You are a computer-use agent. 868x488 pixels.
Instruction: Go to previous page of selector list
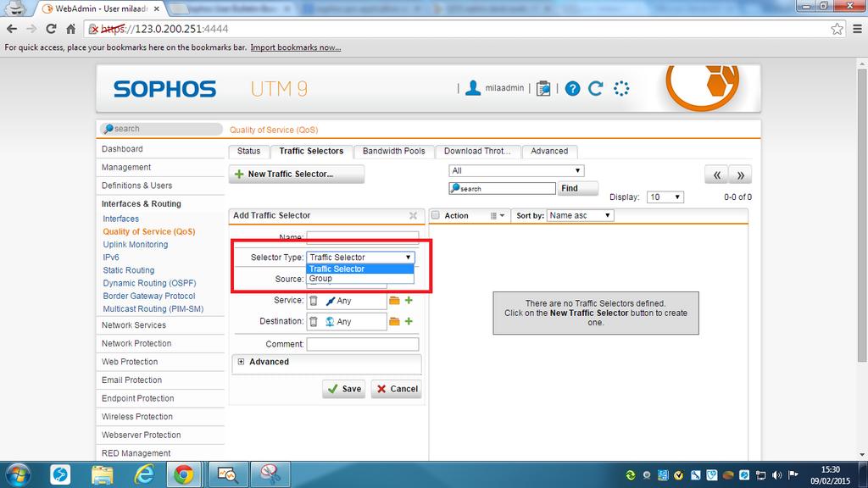(x=716, y=175)
